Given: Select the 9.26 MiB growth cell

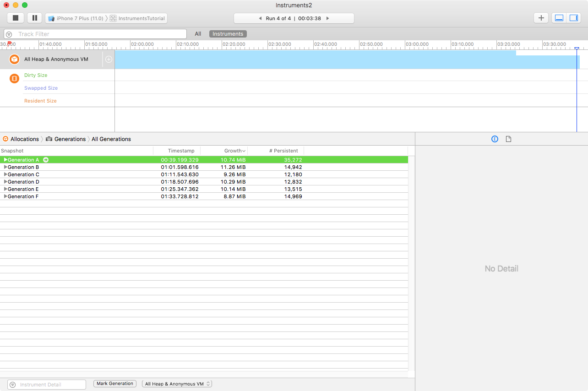Looking at the screenshot, I should [235, 174].
